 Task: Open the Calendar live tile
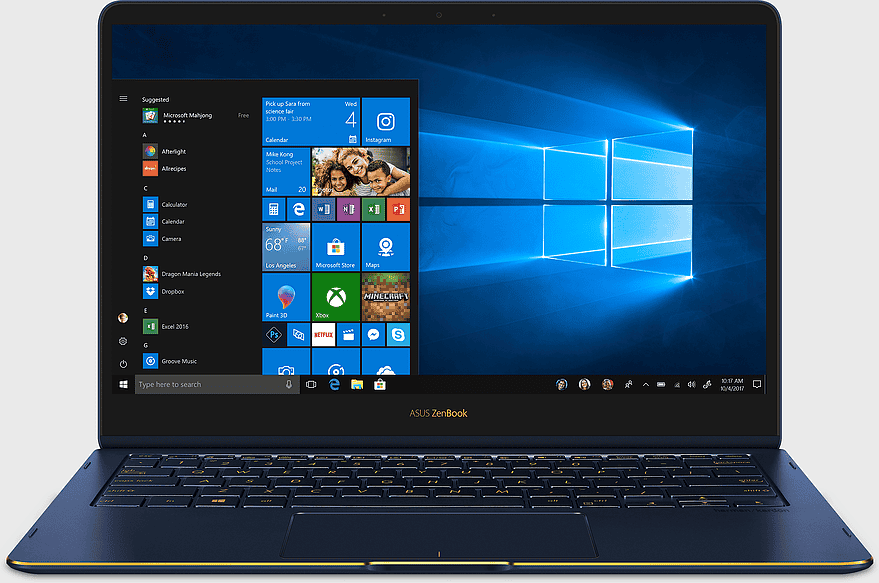click(311, 122)
